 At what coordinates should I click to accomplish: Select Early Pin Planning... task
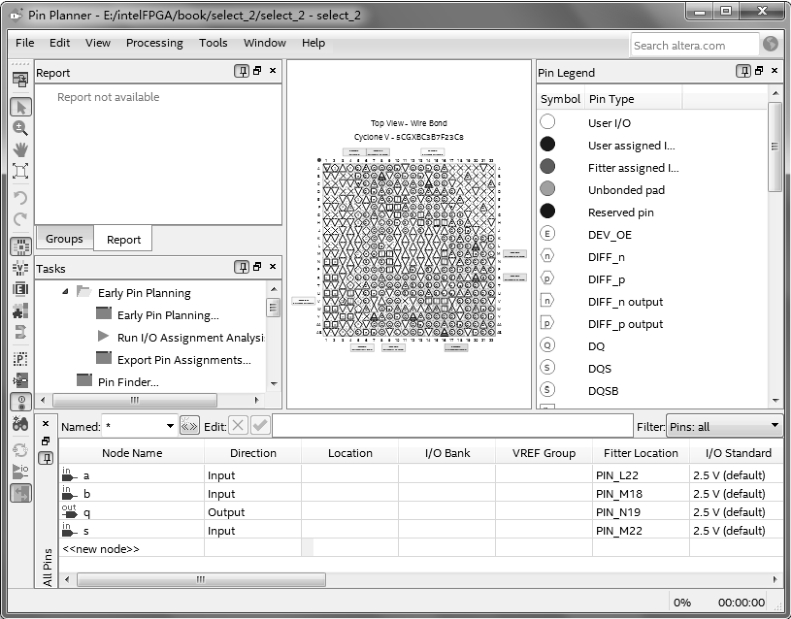[168, 315]
